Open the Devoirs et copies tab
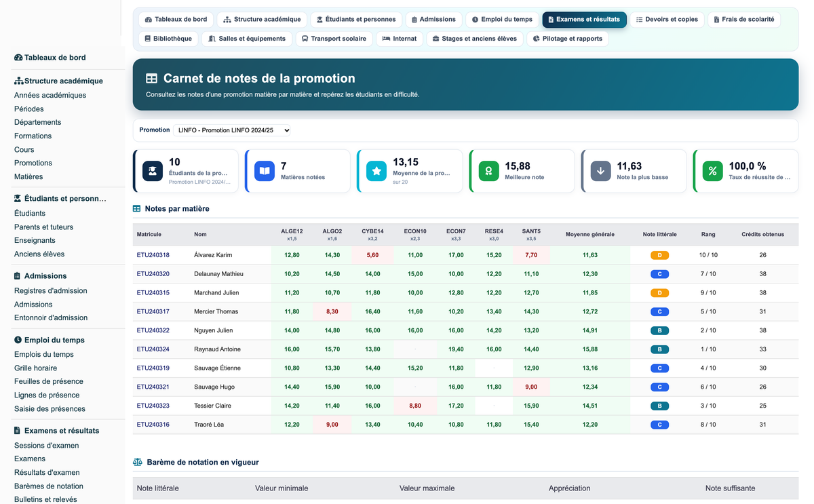 coord(667,20)
